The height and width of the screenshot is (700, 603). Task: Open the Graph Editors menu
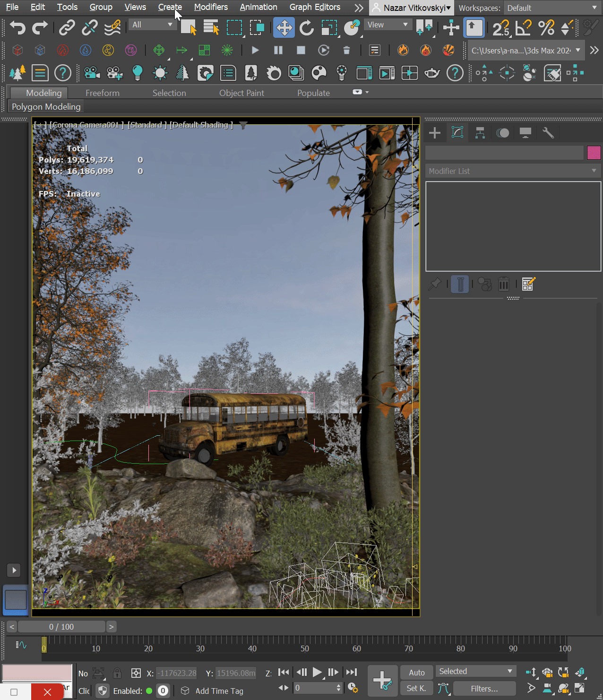point(315,7)
